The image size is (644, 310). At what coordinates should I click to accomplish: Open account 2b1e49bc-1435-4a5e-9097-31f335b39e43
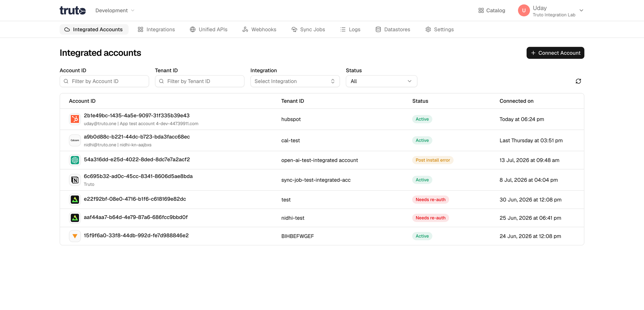(137, 116)
